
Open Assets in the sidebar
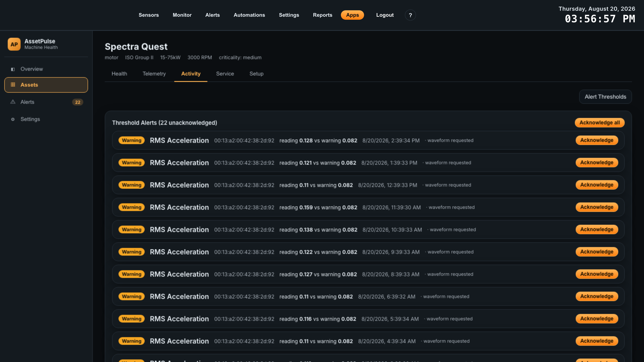[46, 85]
